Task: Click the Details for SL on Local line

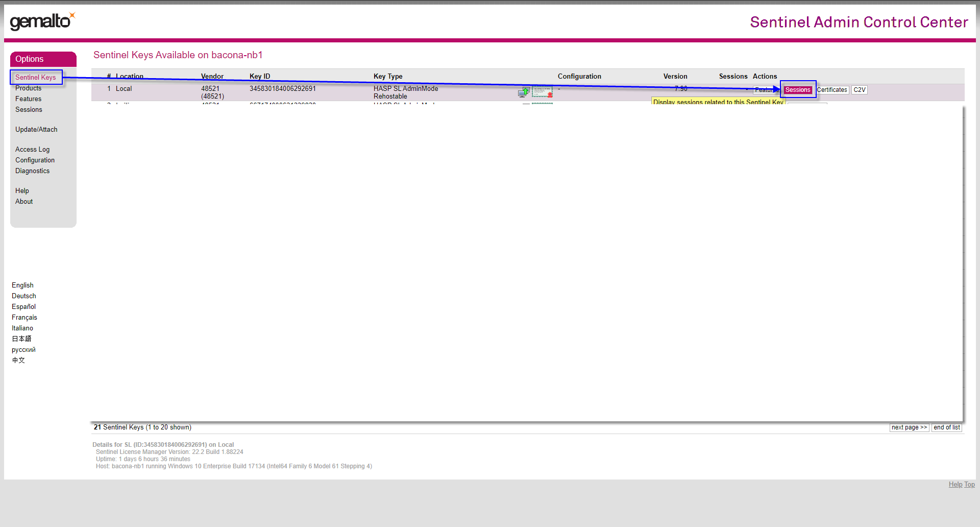Action: click(x=163, y=445)
